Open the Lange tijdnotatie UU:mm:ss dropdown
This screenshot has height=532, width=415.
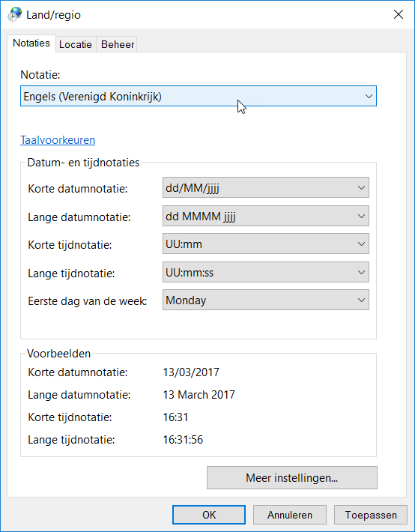pos(266,272)
